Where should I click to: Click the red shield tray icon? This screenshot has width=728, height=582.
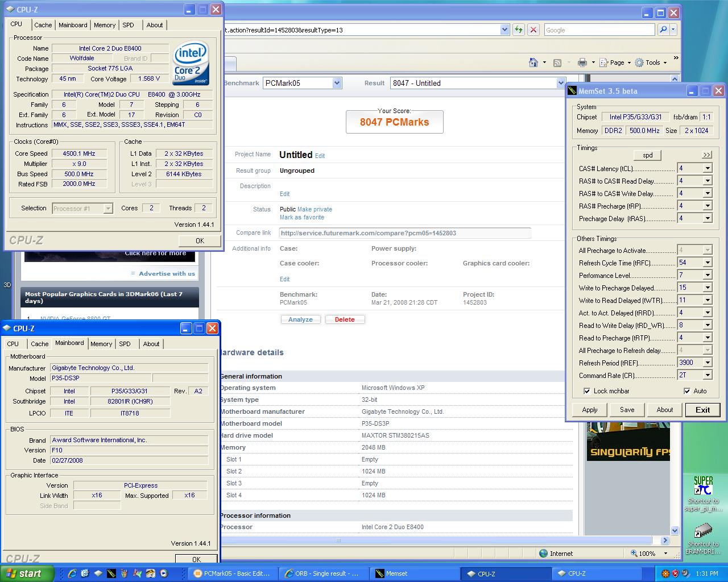[676, 573]
